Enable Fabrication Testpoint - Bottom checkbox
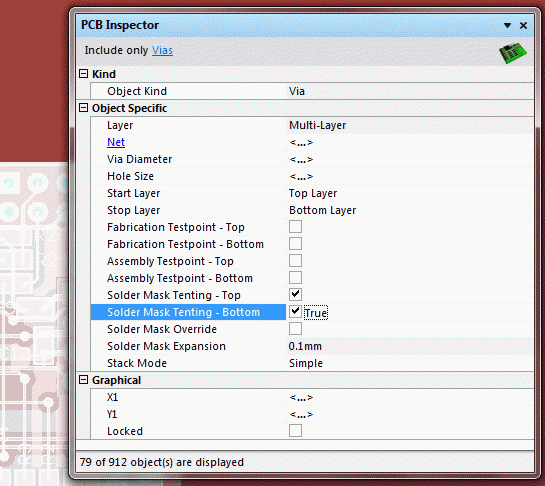 pos(295,244)
